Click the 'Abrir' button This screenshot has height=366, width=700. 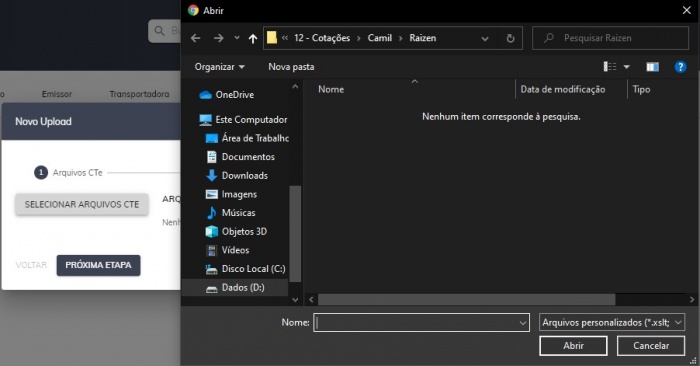point(573,346)
